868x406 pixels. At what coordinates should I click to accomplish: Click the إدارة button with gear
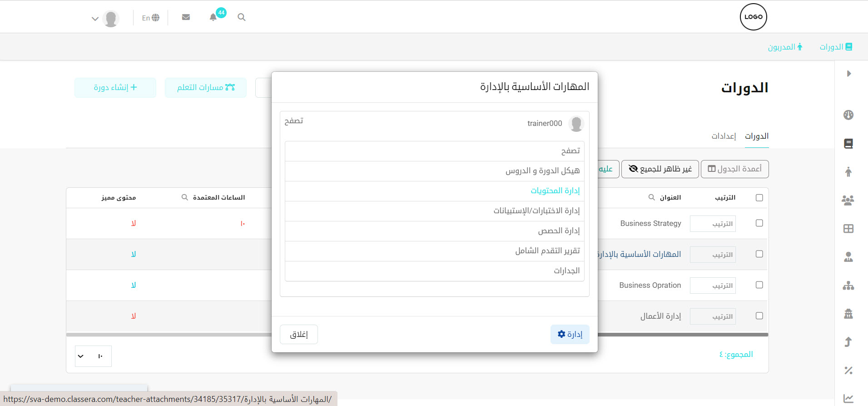click(570, 335)
